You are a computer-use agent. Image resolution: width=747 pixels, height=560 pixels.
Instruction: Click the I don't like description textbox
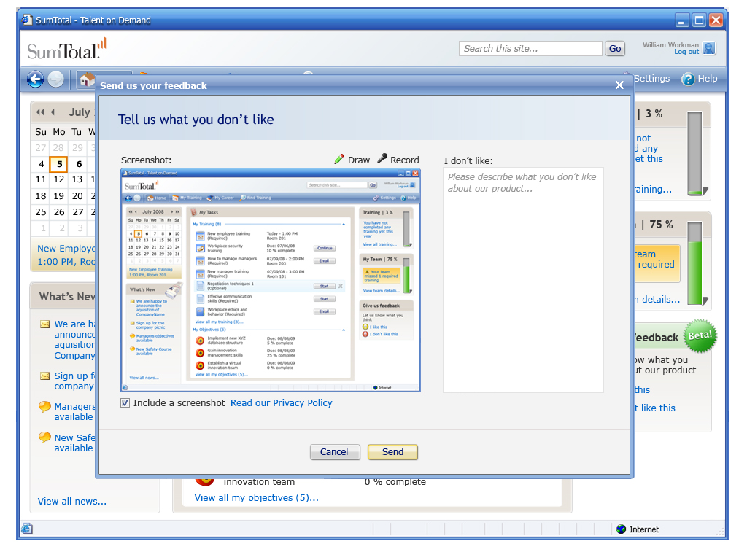tap(523, 280)
